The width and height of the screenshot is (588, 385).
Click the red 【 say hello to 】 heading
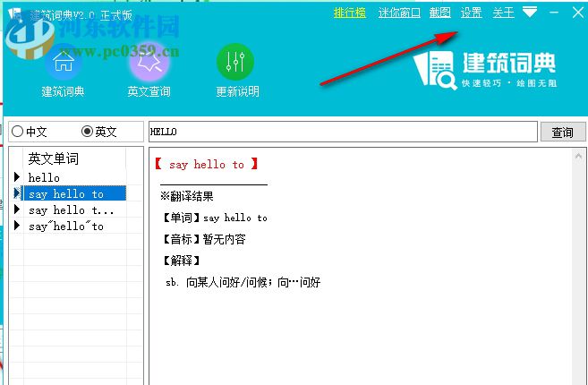206,165
